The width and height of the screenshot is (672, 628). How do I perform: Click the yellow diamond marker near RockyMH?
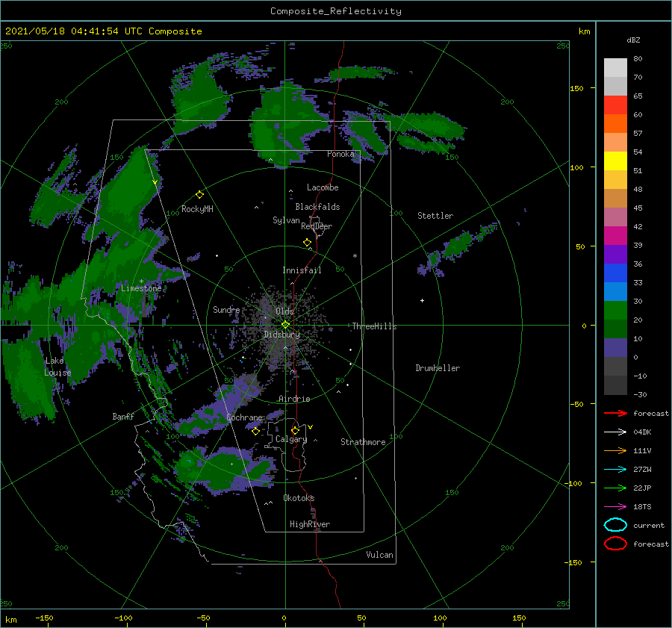[199, 195]
